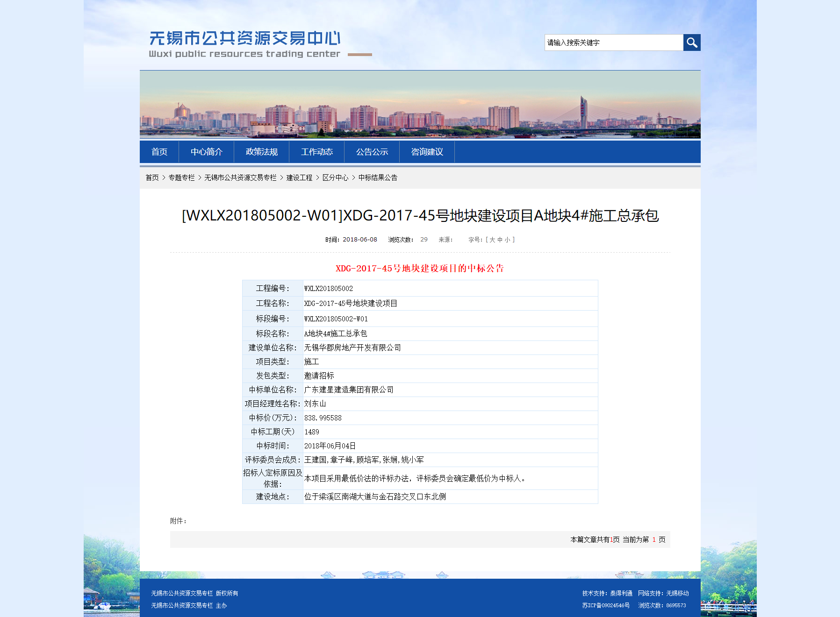Screen dimensions: 840x617
Task: Navigate to 咨询建议 menu item
Action: pos(427,152)
